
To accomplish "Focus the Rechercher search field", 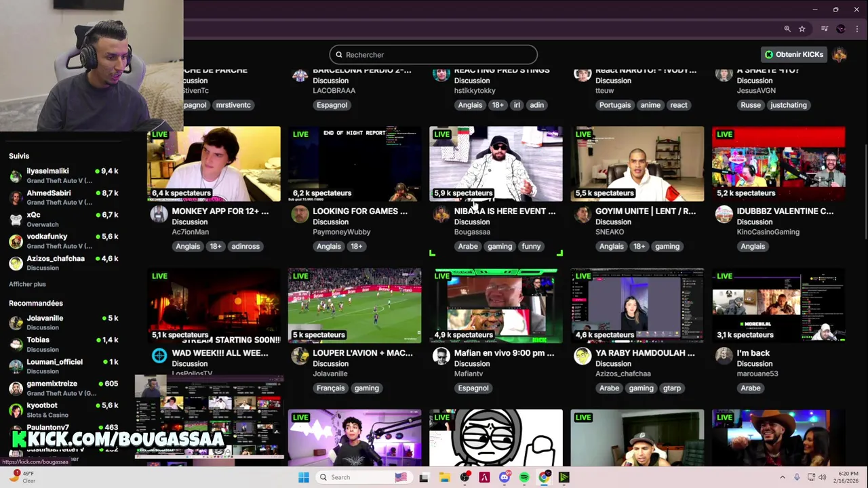I will pyautogui.click(x=433, y=55).
